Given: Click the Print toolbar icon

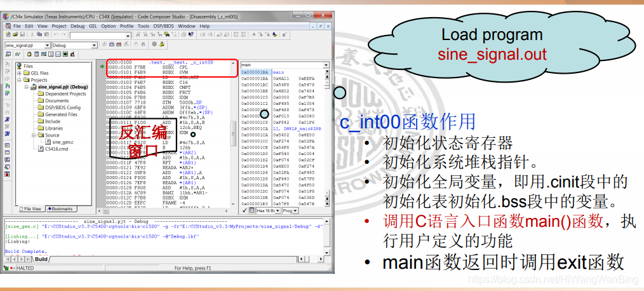Looking at the screenshot, I should pos(183,34).
